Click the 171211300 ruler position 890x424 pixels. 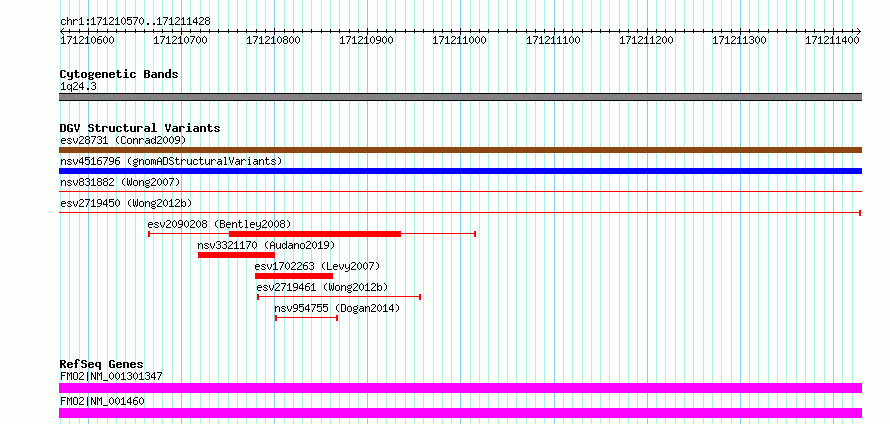pos(740,40)
